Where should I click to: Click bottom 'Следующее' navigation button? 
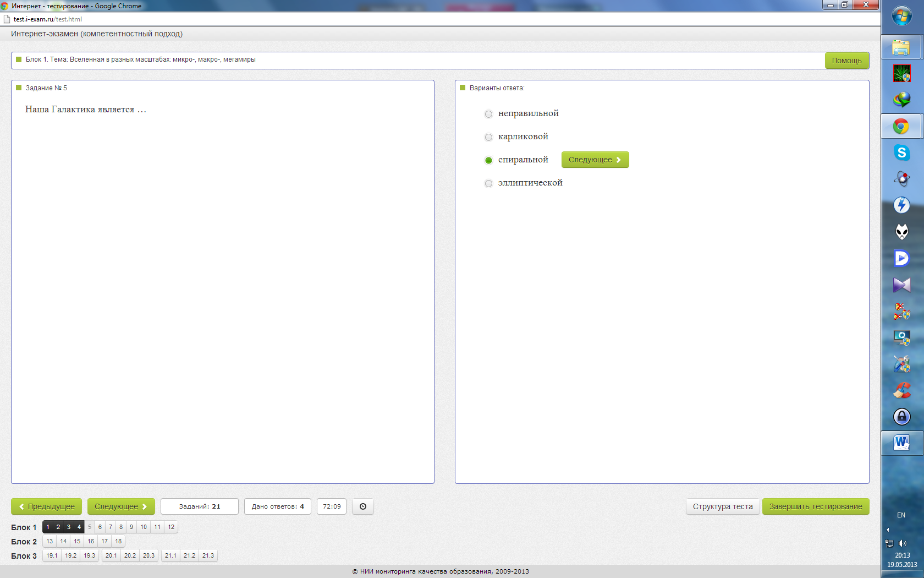(121, 506)
